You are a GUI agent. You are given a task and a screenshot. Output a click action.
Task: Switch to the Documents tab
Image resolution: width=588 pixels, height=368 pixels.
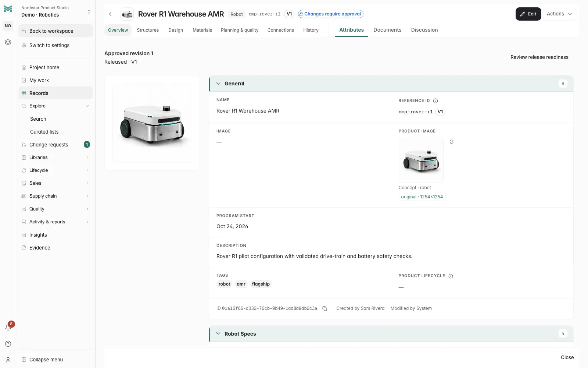[x=387, y=30]
